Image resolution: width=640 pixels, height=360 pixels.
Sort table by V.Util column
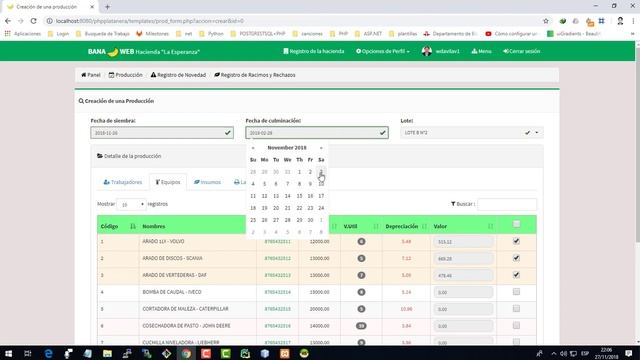tap(361, 226)
